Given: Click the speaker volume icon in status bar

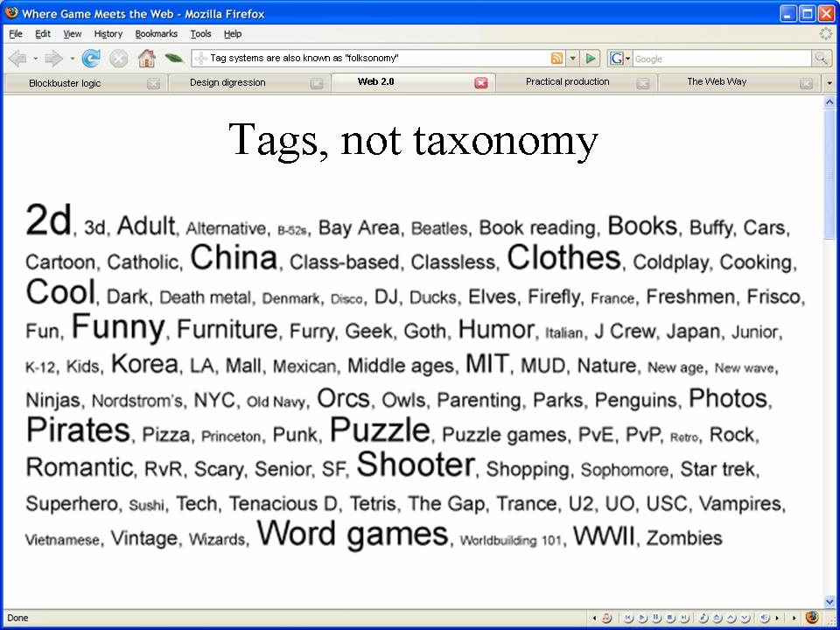Looking at the screenshot, I should tap(765, 618).
